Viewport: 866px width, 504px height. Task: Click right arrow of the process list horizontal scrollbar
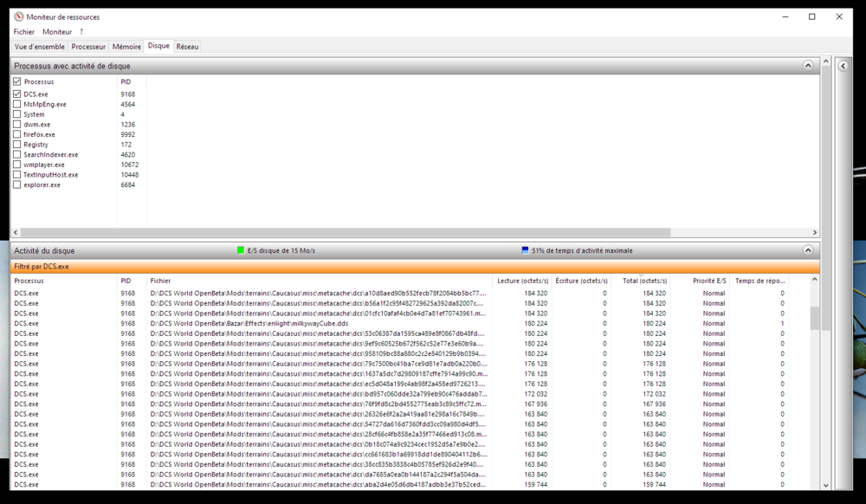(815, 232)
